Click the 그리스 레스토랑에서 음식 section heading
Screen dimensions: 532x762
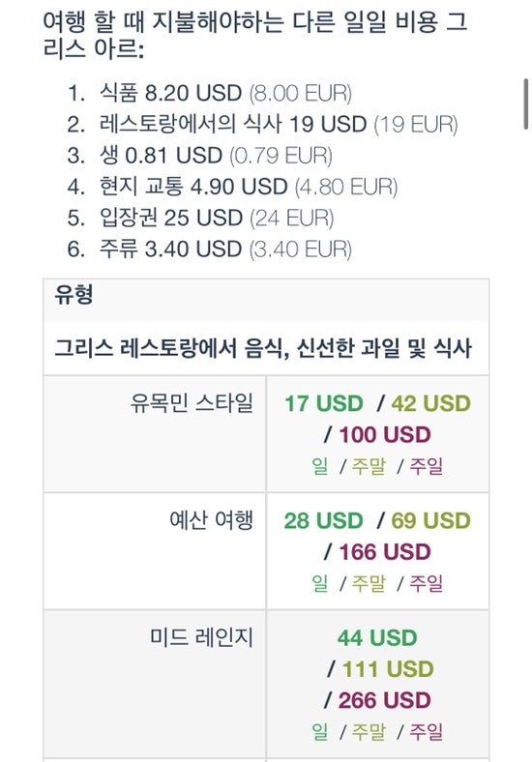pos(262,348)
